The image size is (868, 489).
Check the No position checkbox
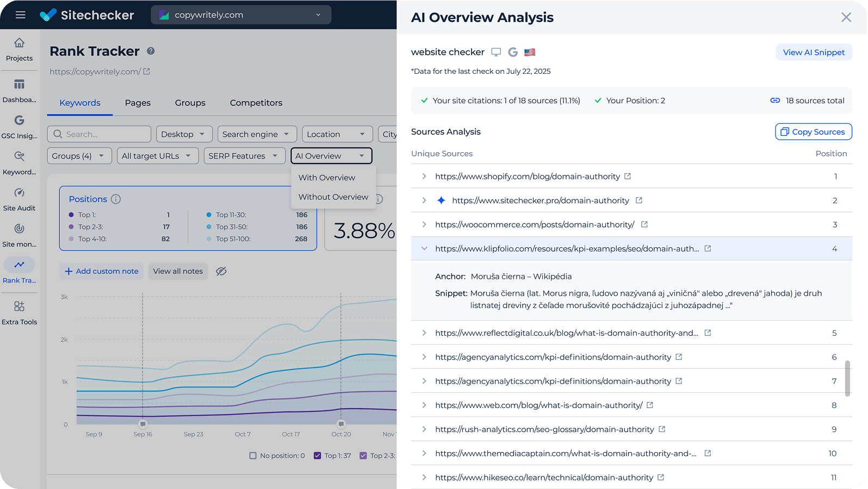[x=253, y=456]
